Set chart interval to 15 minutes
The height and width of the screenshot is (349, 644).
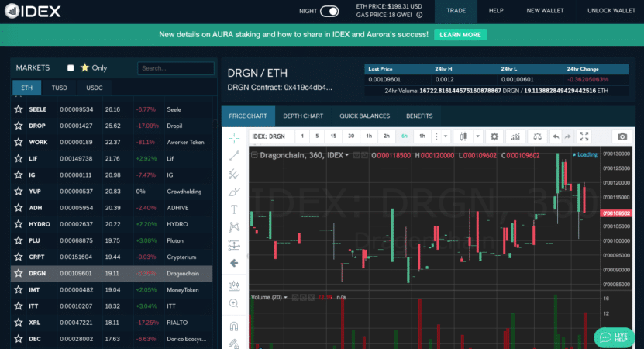(333, 136)
